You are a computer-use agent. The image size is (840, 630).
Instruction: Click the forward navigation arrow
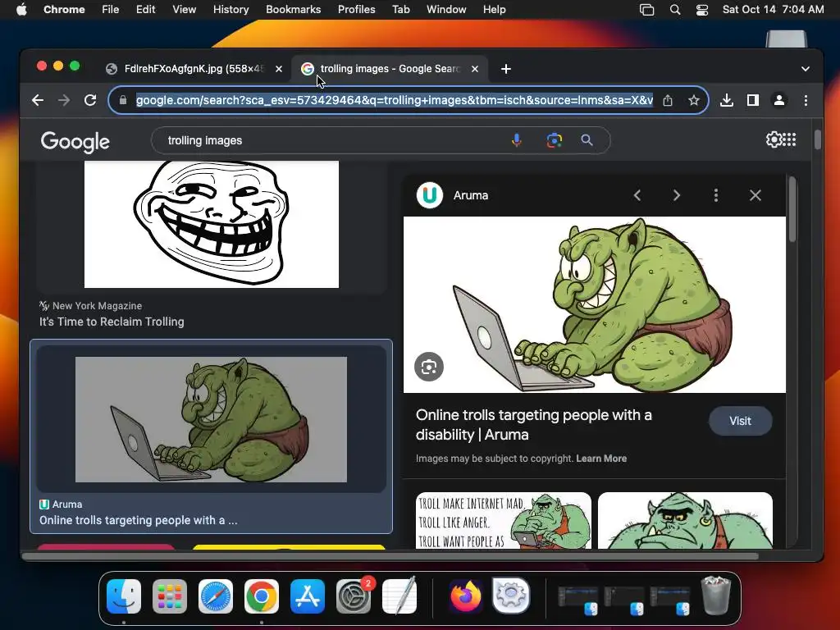click(64, 100)
